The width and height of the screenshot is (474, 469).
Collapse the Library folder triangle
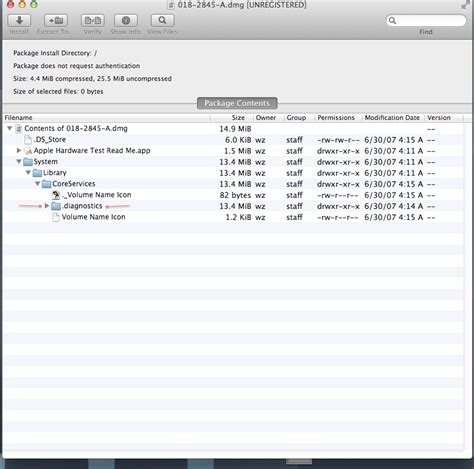click(x=28, y=173)
